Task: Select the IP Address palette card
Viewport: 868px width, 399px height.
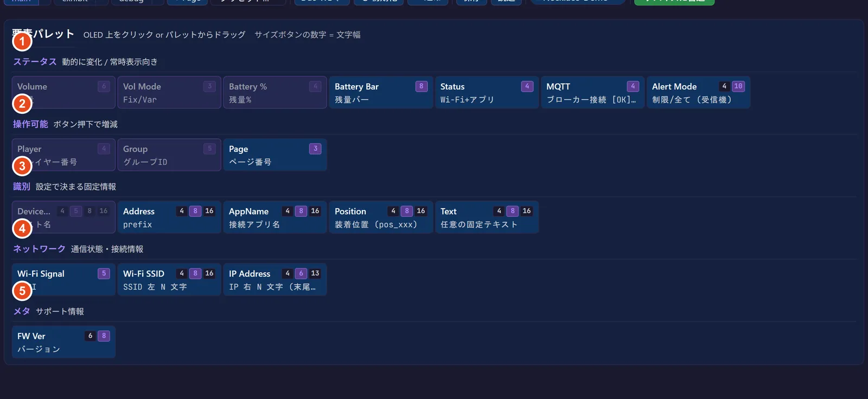Action: (275, 279)
